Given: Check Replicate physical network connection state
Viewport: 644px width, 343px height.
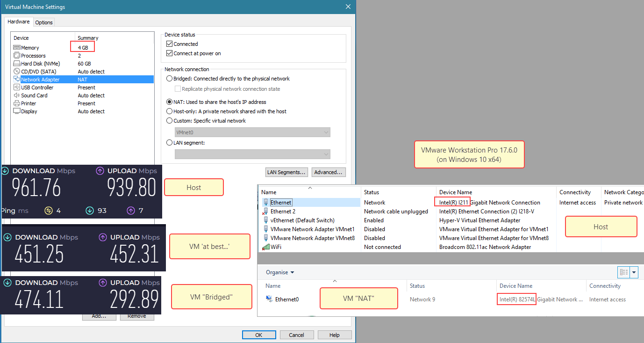Looking at the screenshot, I should coord(178,89).
